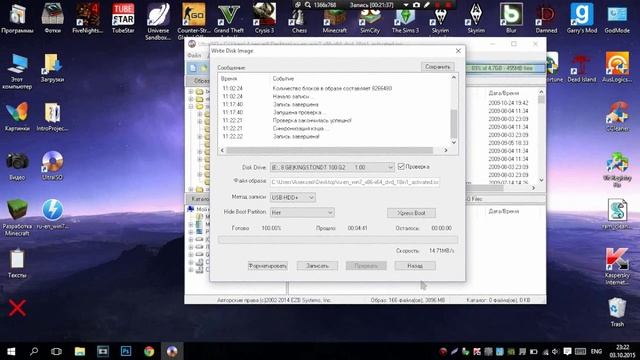The width and height of the screenshot is (640, 360).
Task: Open the AusLogics desktop shortcut
Action: point(617,68)
